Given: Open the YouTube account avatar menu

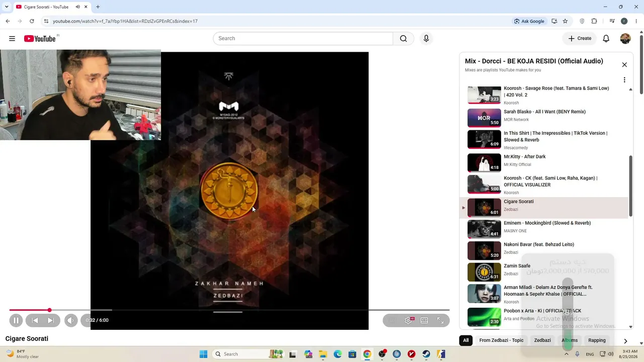Looking at the screenshot, I should click(625, 39).
